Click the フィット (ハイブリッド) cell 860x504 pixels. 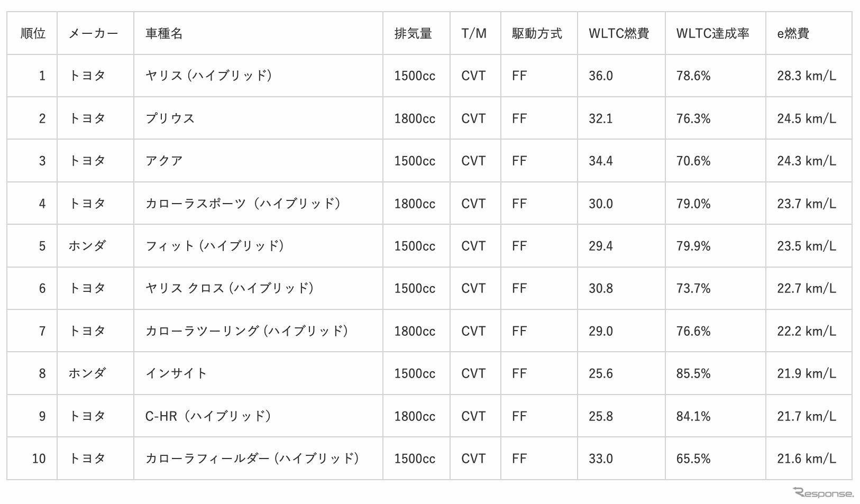coord(215,246)
